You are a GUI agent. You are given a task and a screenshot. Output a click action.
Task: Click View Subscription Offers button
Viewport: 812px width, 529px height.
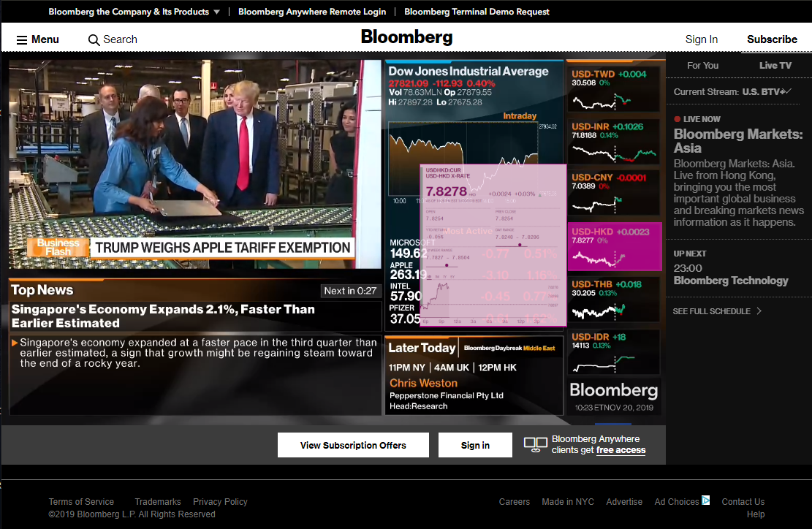(x=353, y=445)
